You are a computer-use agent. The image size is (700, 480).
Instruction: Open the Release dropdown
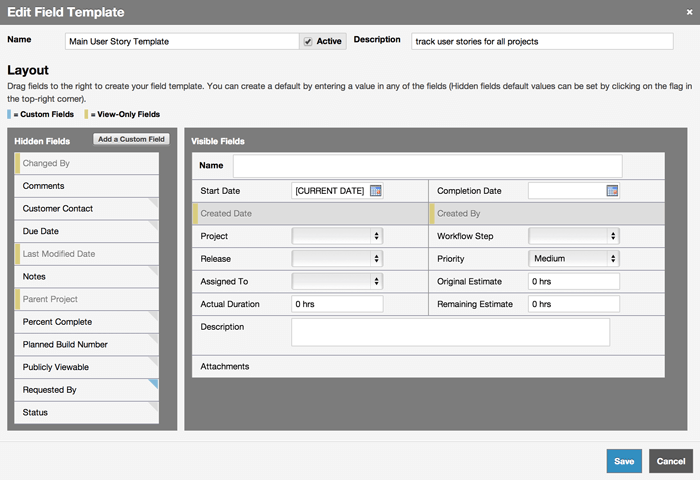pos(337,259)
